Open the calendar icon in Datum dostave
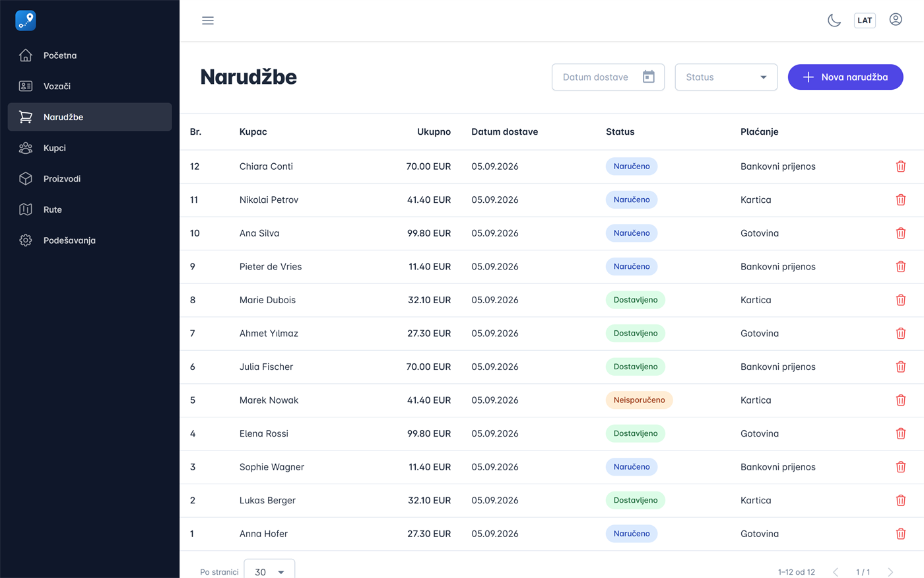Viewport: 924px width, 578px height. [x=649, y=77]
